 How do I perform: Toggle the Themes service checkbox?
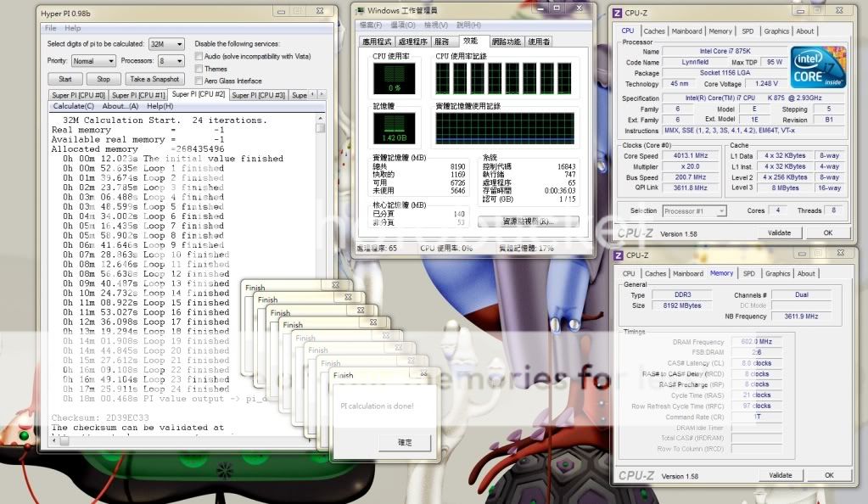[199, 69]
